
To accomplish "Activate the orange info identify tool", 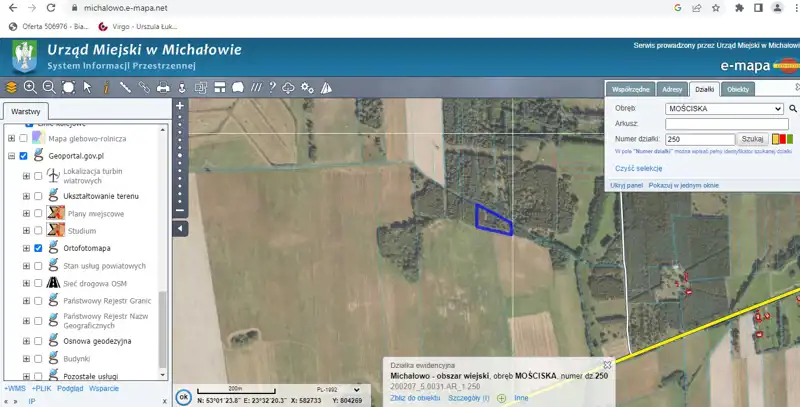I will (106, 88).
